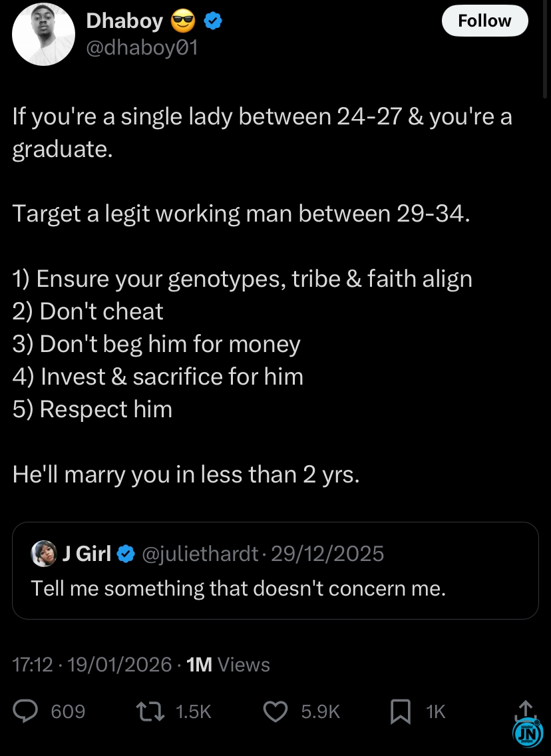Like the tweet with heart icon

(276, 711)
